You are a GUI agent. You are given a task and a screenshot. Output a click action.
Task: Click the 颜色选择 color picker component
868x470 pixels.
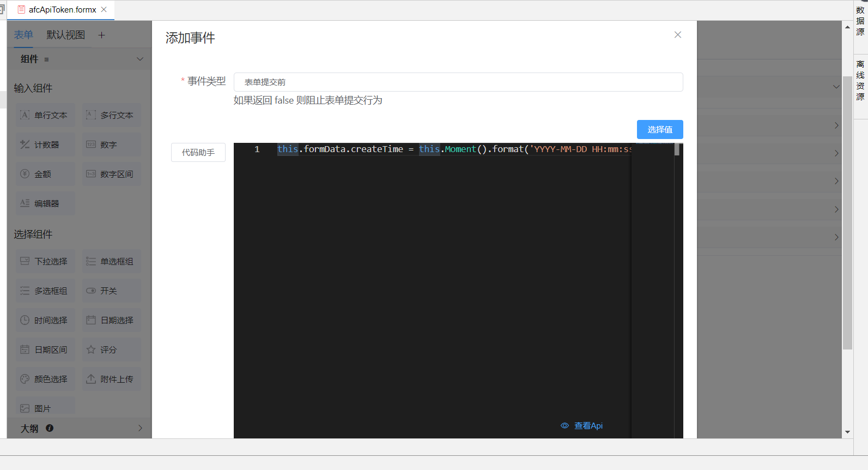(x=45, y=379)
